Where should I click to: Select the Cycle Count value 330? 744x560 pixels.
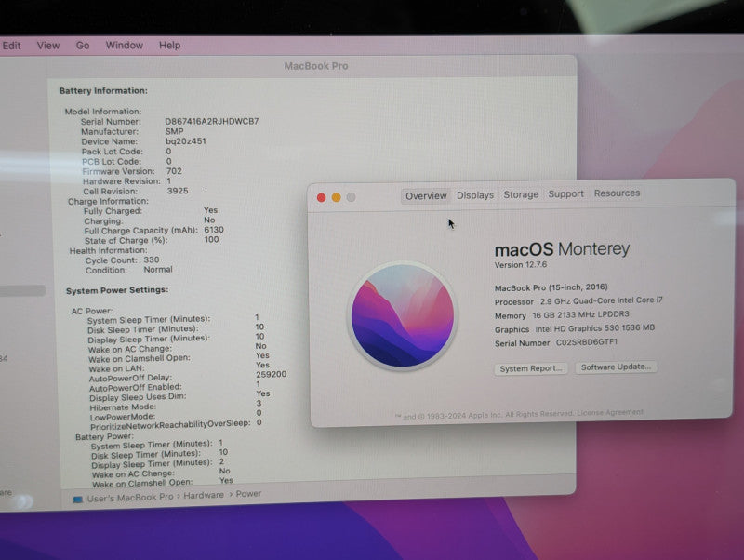tap(152, 260)
